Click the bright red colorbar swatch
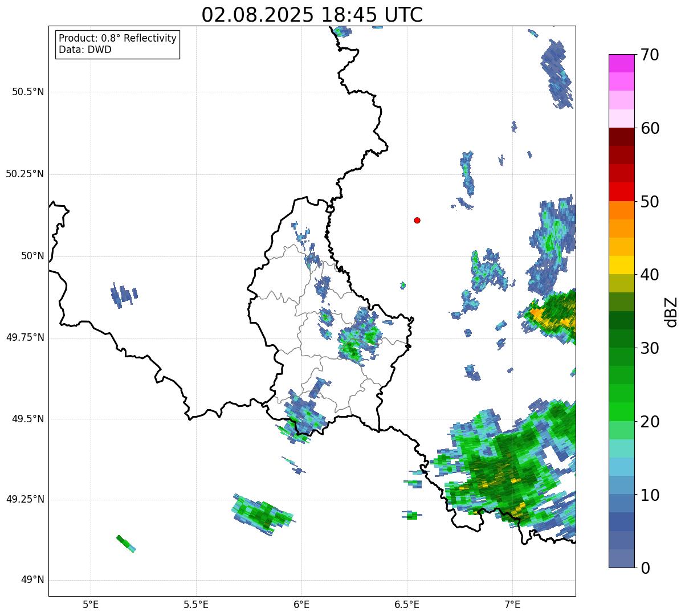685x616 pixels. pyautogui.click(x=622, y=192)
